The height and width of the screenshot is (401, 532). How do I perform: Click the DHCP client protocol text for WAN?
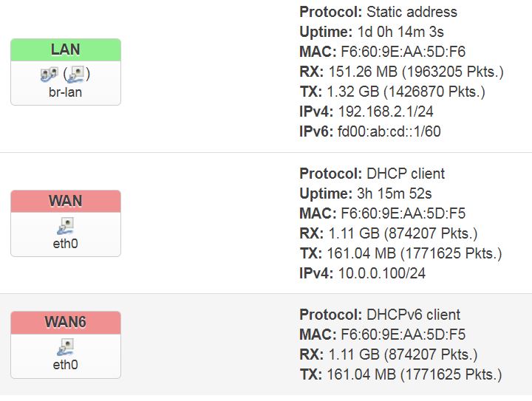pos(406,174)
